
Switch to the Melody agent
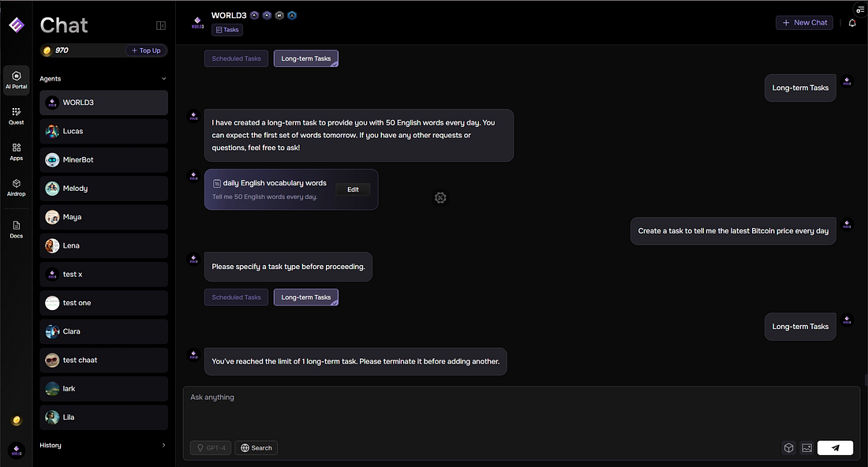point(104,189)
